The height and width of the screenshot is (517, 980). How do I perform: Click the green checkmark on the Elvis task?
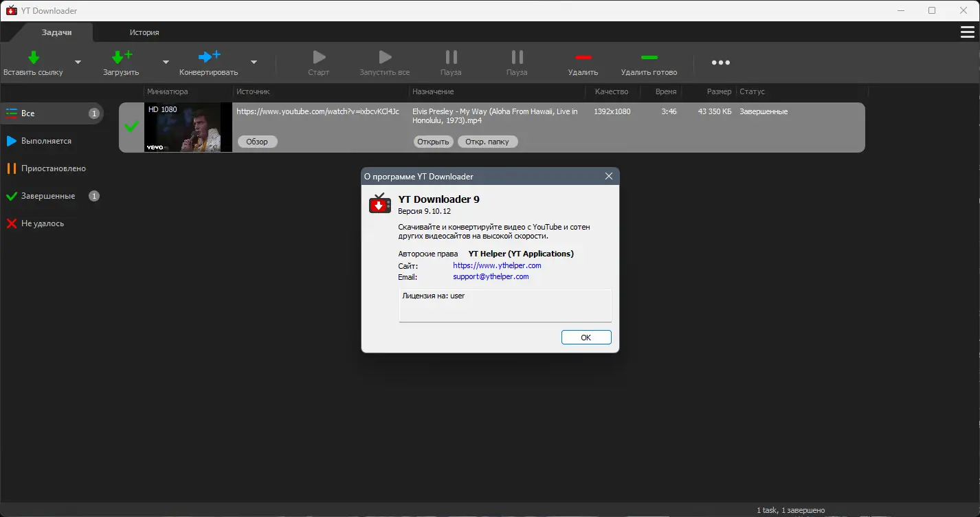pos(131,126)
